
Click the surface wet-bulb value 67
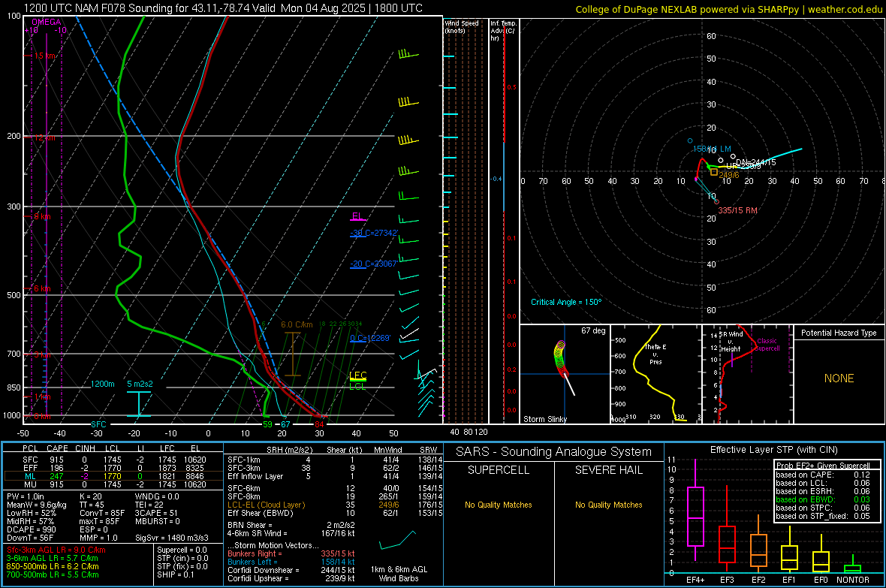point(285,424)
